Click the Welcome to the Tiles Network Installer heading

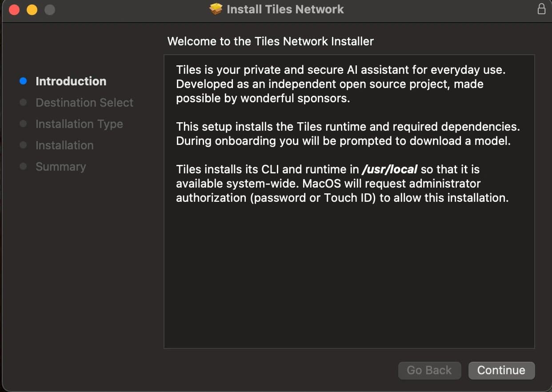(x=270, y=42)
